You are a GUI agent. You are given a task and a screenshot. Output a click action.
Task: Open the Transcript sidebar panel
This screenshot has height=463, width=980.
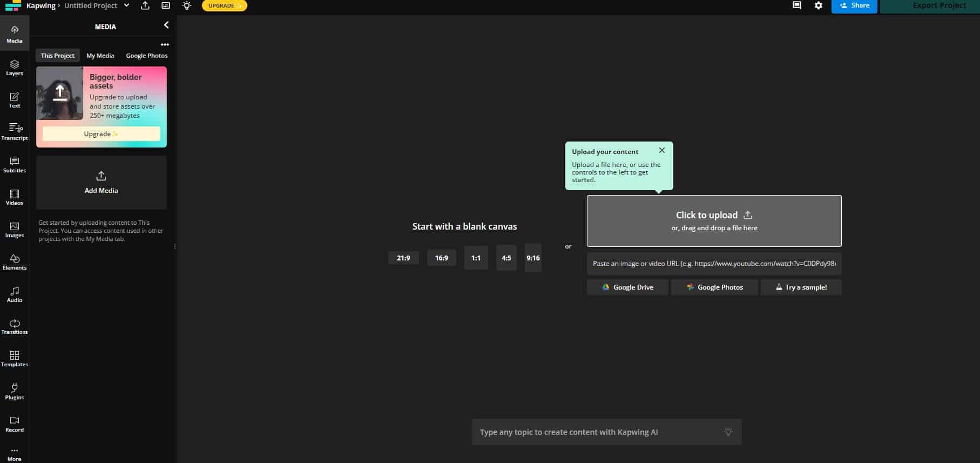pos(15,132)
